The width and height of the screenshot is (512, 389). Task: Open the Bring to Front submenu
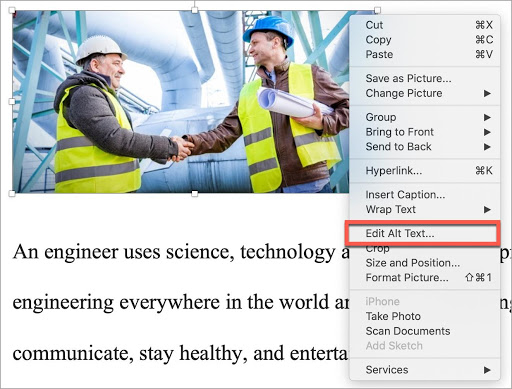424,132
